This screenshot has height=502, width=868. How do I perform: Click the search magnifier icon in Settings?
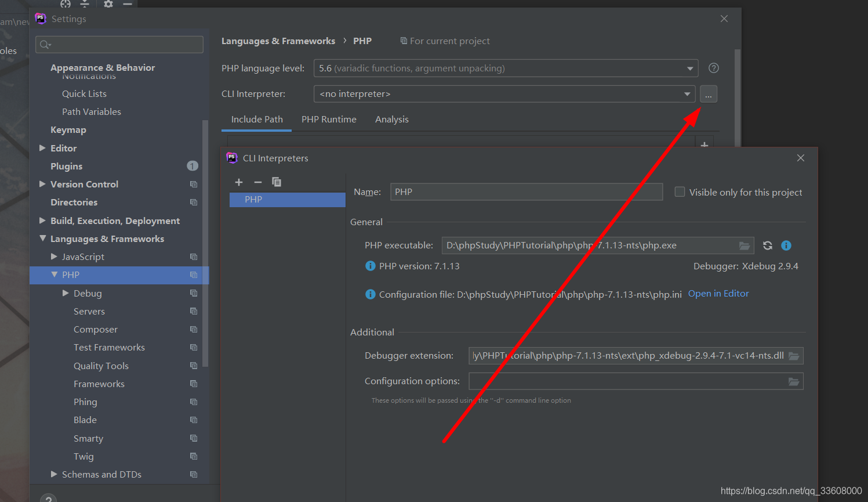pyautogui.click(x=45, y=45)
